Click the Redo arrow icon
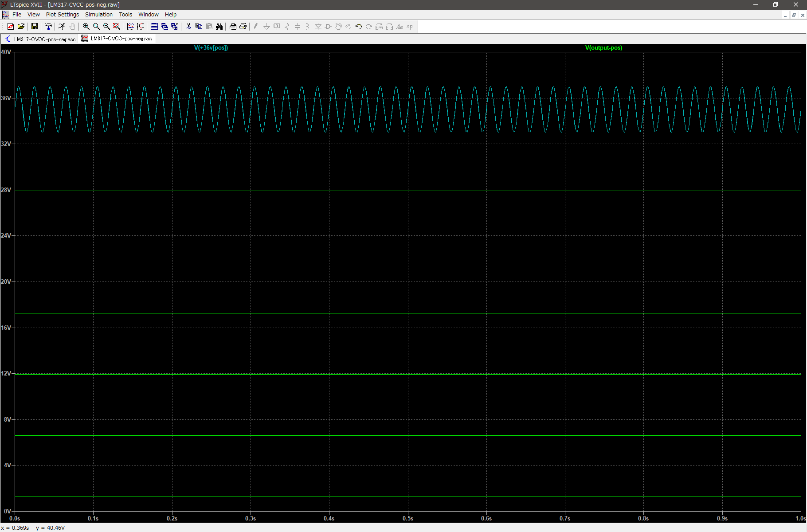 369,27
